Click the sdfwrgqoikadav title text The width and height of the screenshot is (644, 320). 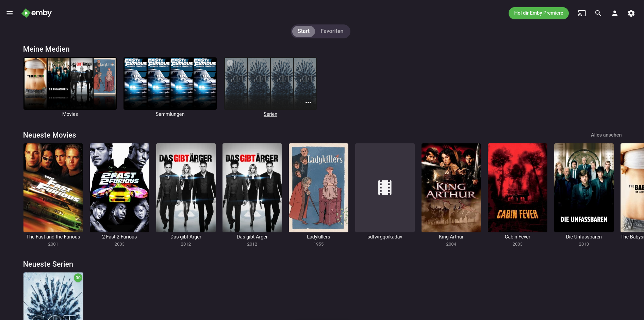pos(385,237)
